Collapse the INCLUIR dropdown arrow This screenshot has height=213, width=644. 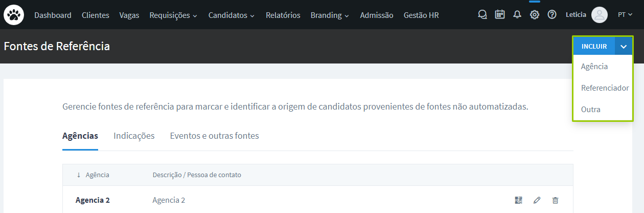pos(624,46)
